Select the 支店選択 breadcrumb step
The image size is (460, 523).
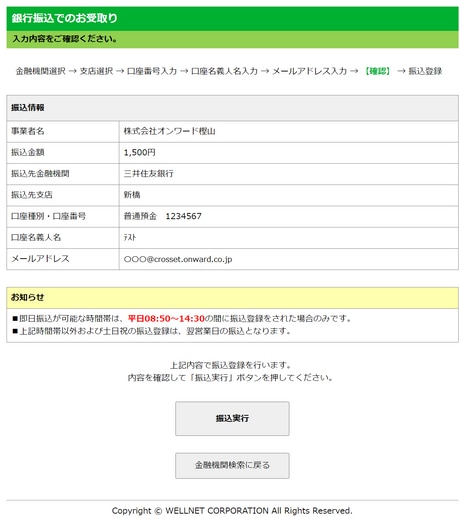(x=96, y=71)
